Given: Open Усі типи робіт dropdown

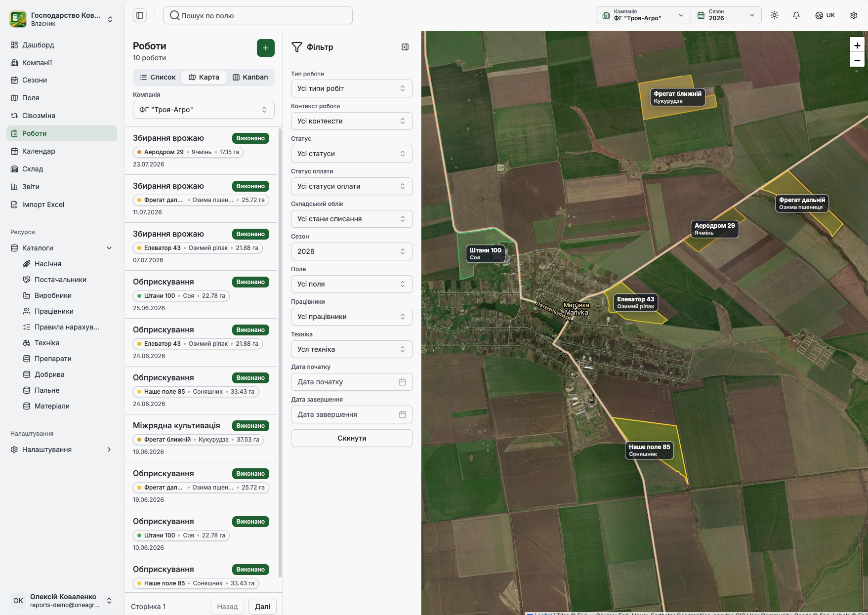Looking at the screenshot, I should tap(352, 88).
